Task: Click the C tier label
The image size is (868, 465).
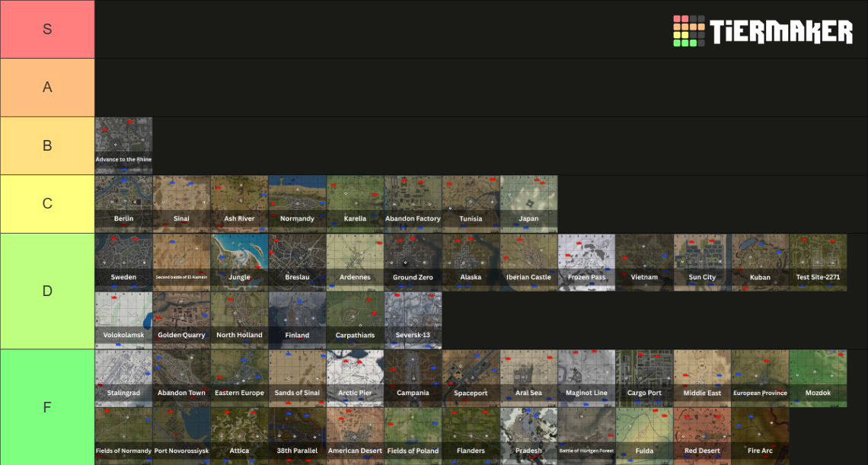Action: (47, 204)
